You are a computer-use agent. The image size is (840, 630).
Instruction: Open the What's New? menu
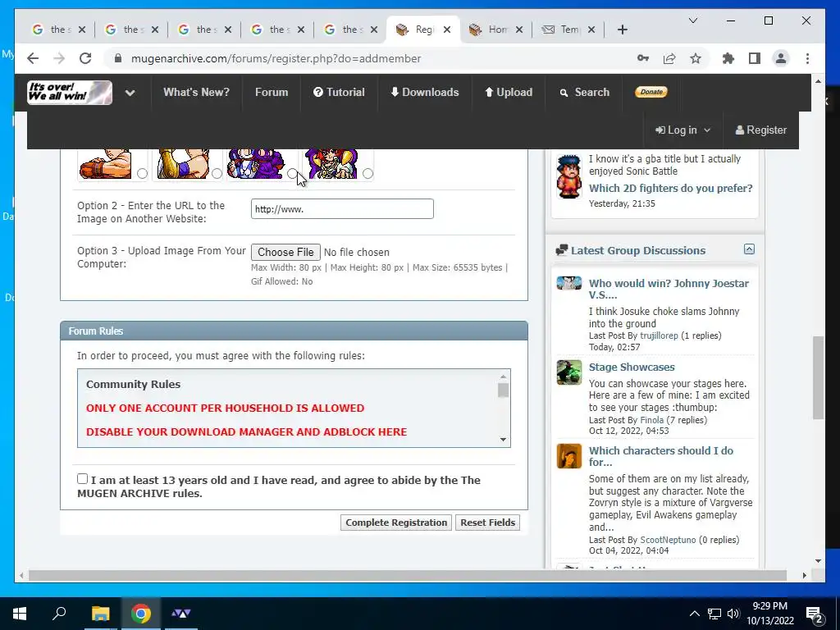click(x=196, y=92)
